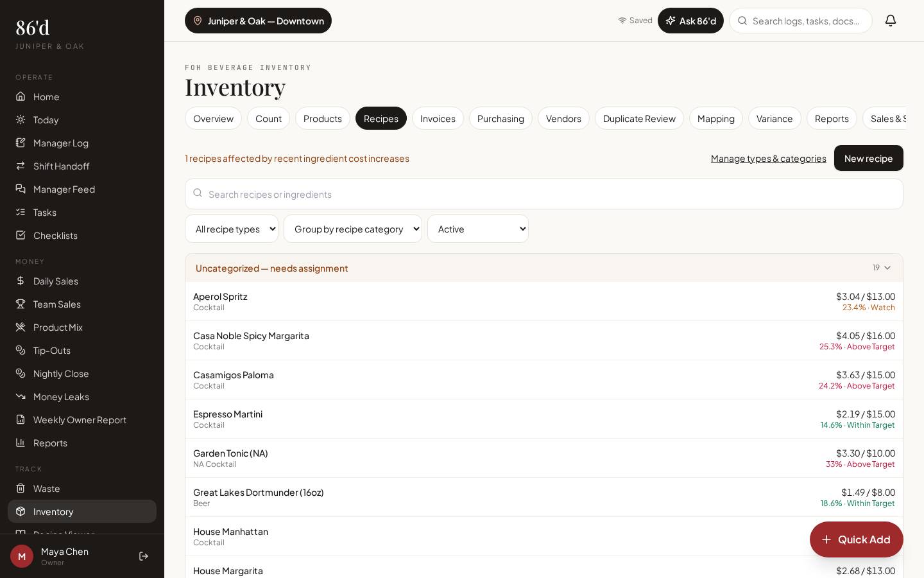The height and width of the screenshot is (578, 924).
Task: Open Manage types & categories link
Action: (769, 158)
